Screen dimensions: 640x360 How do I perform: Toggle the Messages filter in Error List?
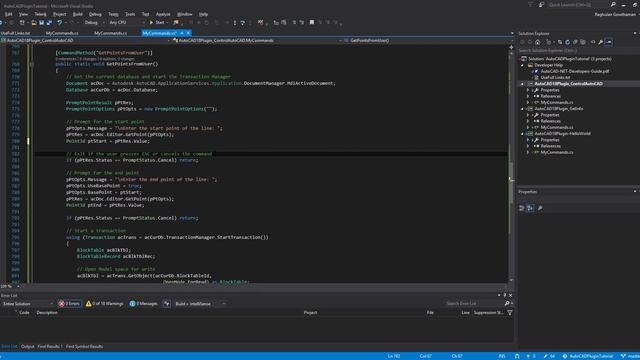(143, 304)
